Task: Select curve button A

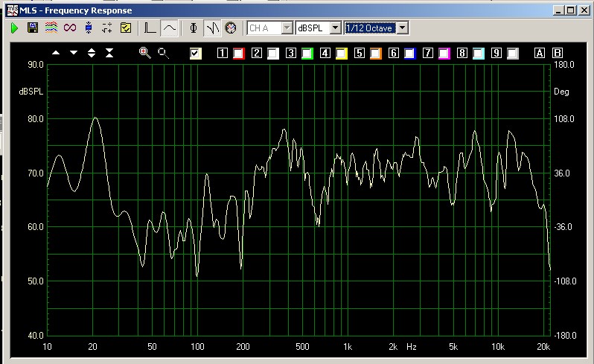Action: pos(540,53)
